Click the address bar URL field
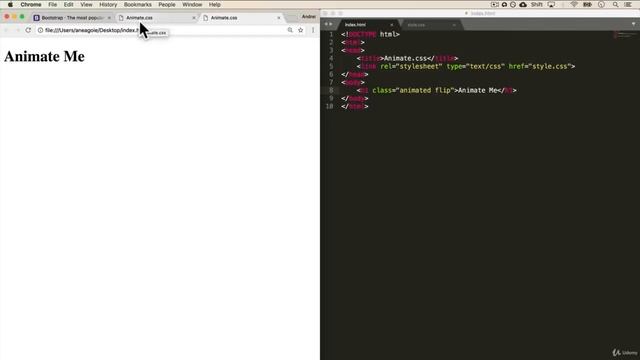The image size is (640, 360). pos(163,30)
